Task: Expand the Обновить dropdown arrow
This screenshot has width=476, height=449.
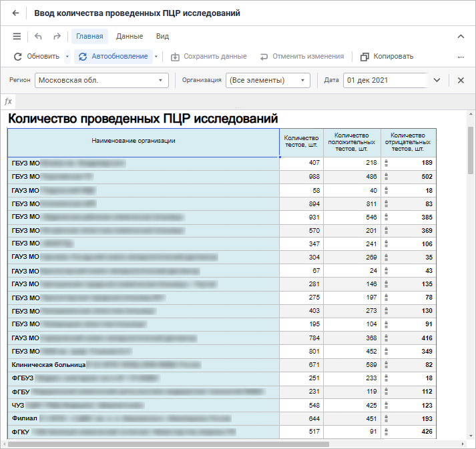Action: tap(67, 57)
